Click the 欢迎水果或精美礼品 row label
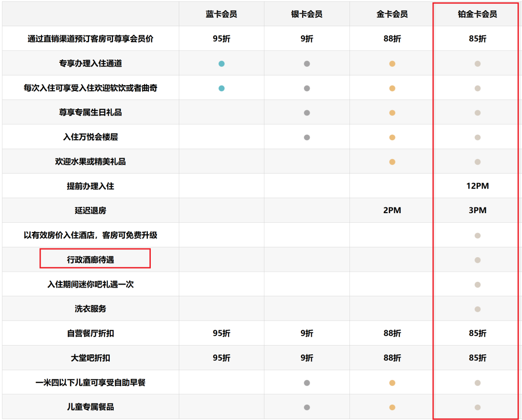Screen dimensions: 522x420 coord(90,162)
